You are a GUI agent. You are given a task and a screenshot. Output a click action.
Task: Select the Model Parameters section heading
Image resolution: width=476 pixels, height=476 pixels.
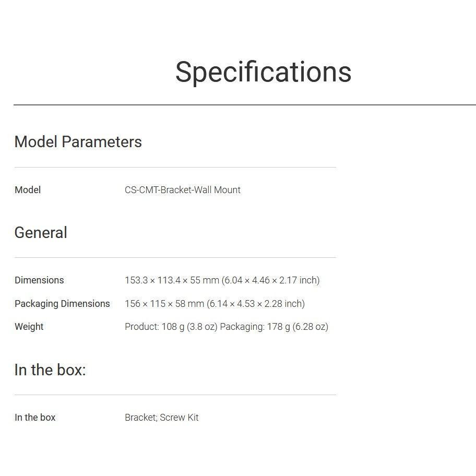pos(78,142)
